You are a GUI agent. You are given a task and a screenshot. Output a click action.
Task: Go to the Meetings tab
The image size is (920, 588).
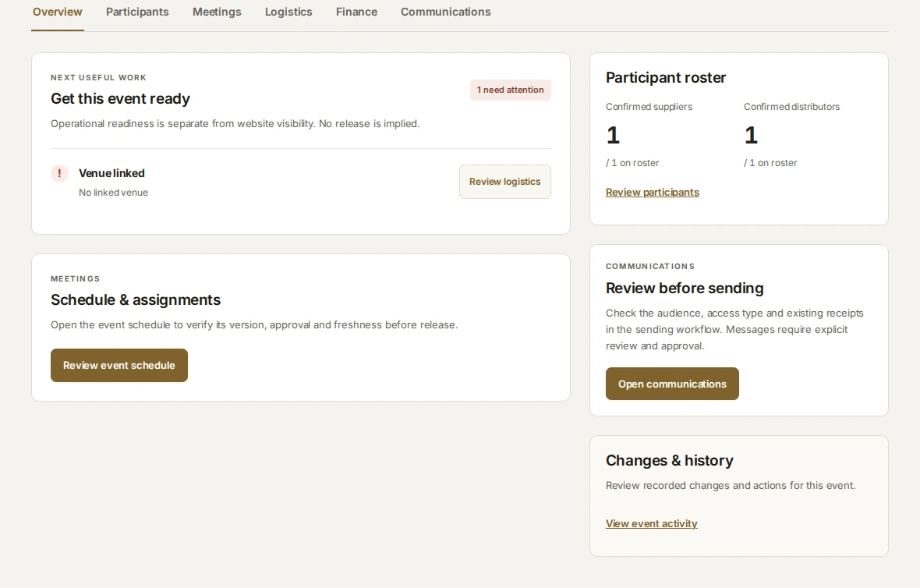217,12
